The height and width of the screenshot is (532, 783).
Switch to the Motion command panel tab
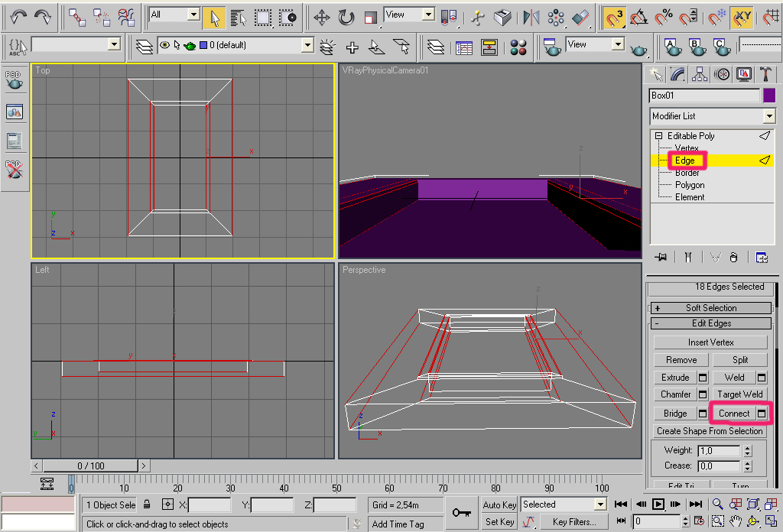[722, 74]
